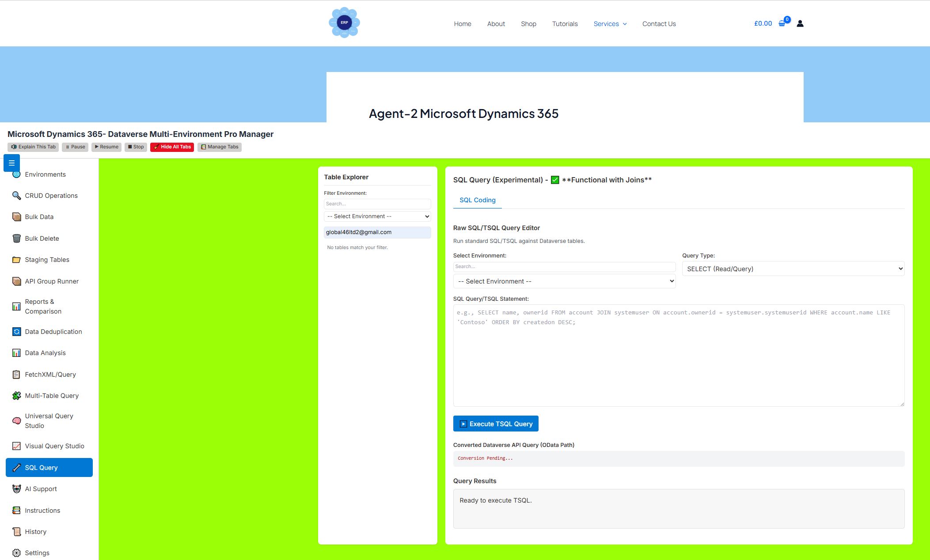930x560 pixels.
Task: Click the AI Support robot icon
Action: pyautogui.click(x=16, y=488)
